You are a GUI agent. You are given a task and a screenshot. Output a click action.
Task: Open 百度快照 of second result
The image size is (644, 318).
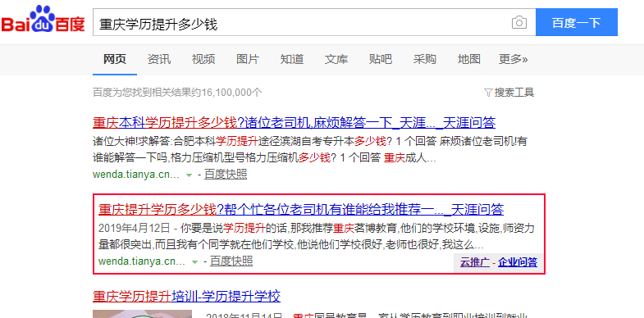coord(231,261)
